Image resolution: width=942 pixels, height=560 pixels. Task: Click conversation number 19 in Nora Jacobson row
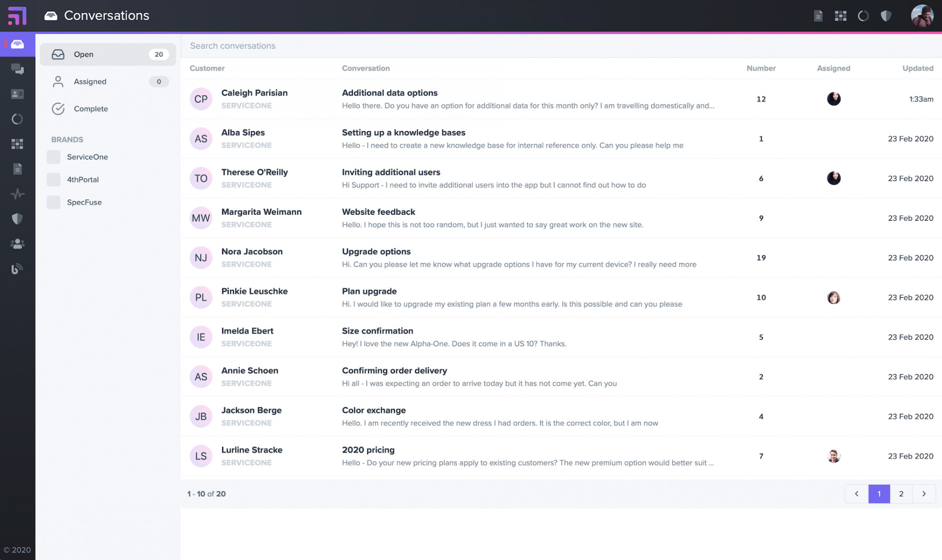coord(761,258)
